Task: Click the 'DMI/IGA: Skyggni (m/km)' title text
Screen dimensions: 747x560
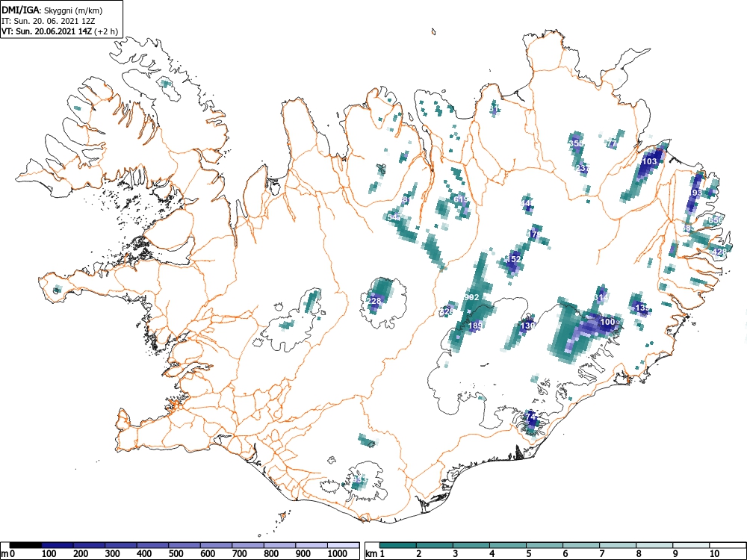Action: [52, 10]
